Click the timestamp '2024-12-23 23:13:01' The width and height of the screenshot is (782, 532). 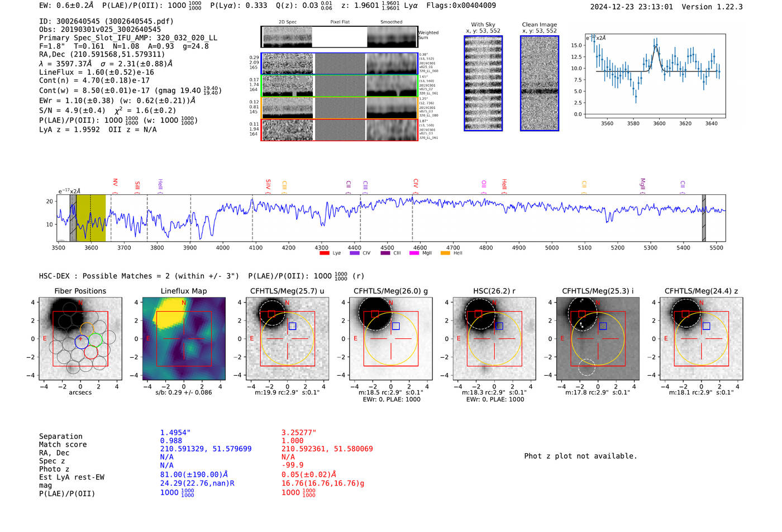point(632,7)
